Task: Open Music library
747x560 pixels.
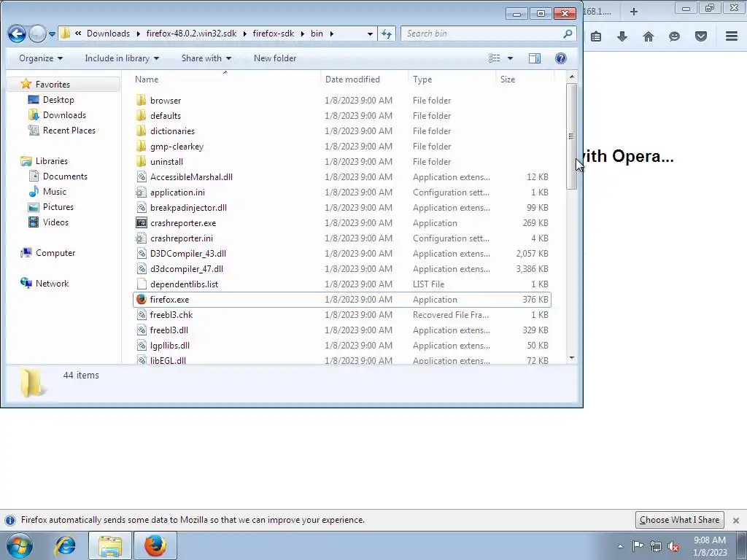Action: (54, 192)
